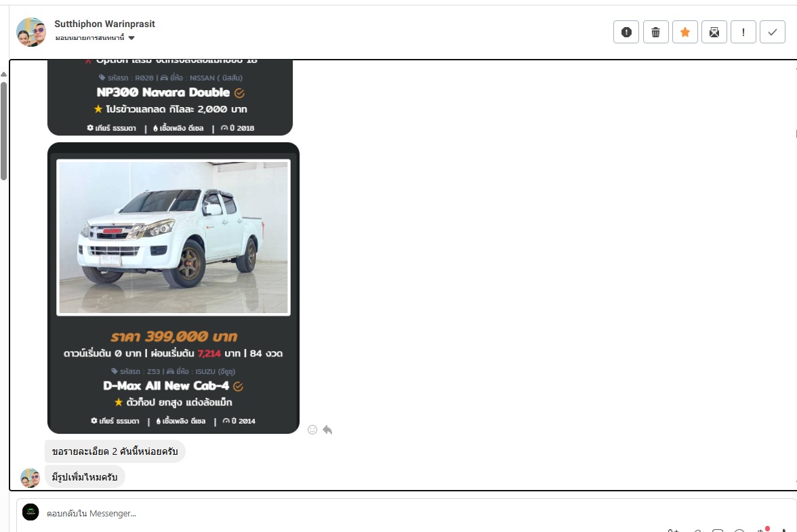The width and height of the screenshot is (797, 532).
Task: Open Sutthiphon Warinprasit's profile picture
Action: (30, 32)
